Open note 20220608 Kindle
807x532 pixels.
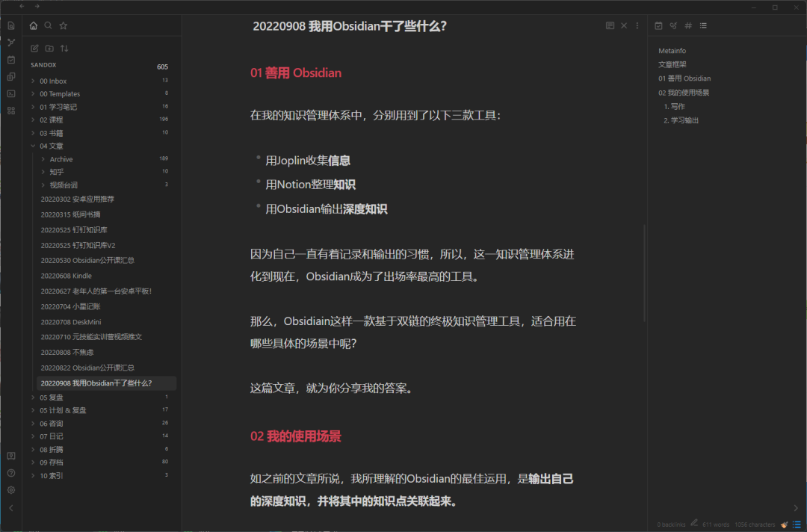coord(66,276)
